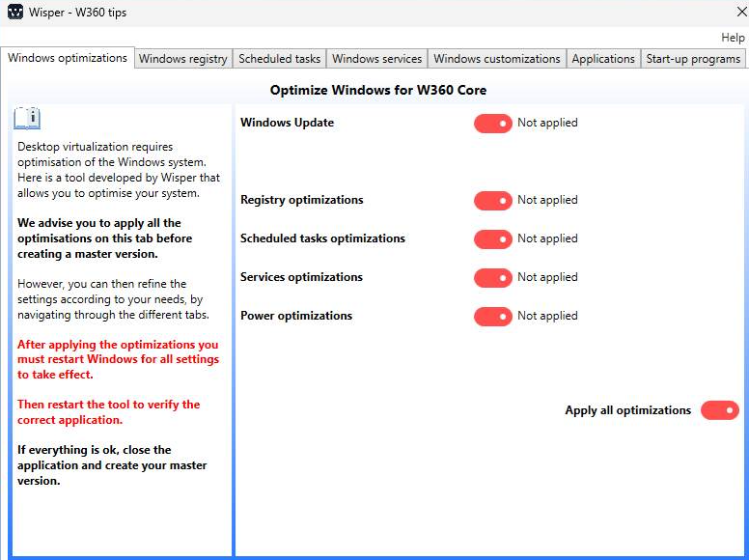The height and width of the screenshot is (560, 749).
Task: Toggle the Windows Update switch
Action: click(492, 124)
